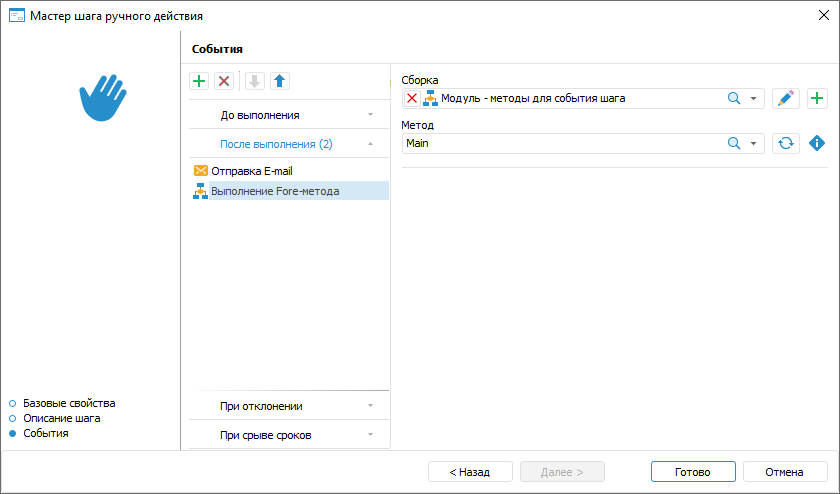Select Выполнение Fore-метода event item
Image resolution: width=840 pixels, height=494 pixels.
tap(275, 191)
